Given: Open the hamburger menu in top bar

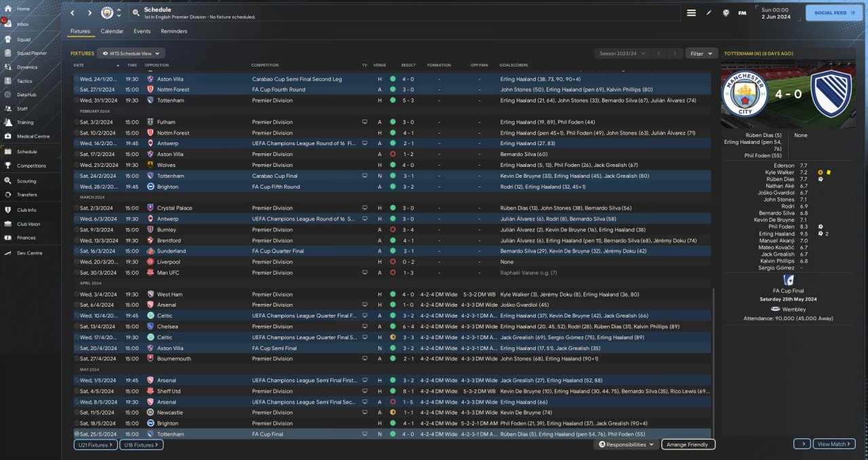Looking at the screenshot, I should point(691,13).
